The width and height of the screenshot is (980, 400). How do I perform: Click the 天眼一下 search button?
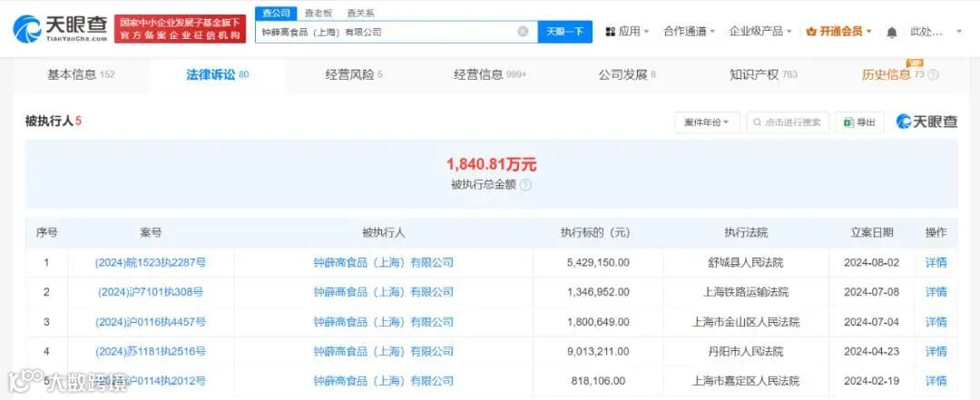(x=565, y=31)
